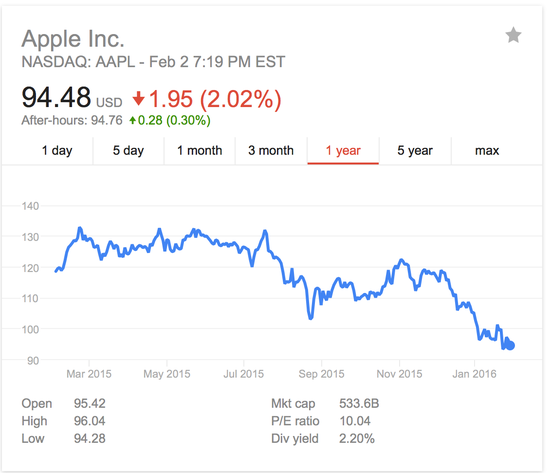Switch to the 5 day range
This screenshot has height=473, width=550.
[128, 151]
